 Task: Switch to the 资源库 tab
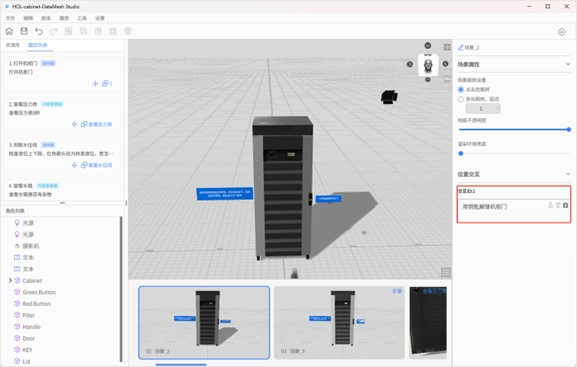coord(13,45)
